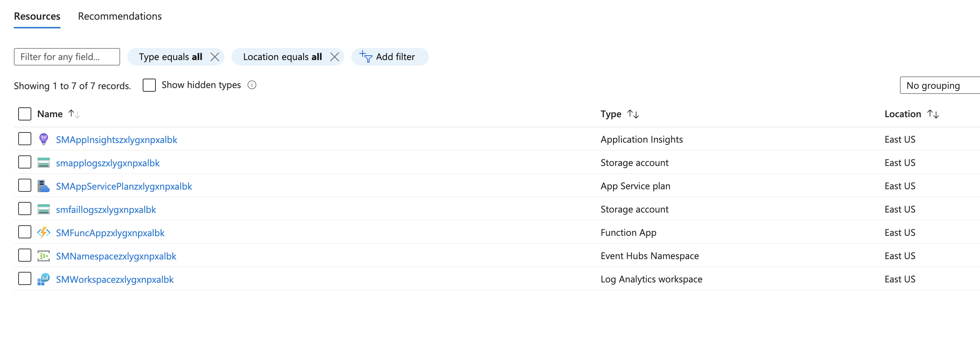Viewport: 980px width, 337px height.
Task: Click the Event Hubs Namespace icon
Action: (x=43, y=256)
